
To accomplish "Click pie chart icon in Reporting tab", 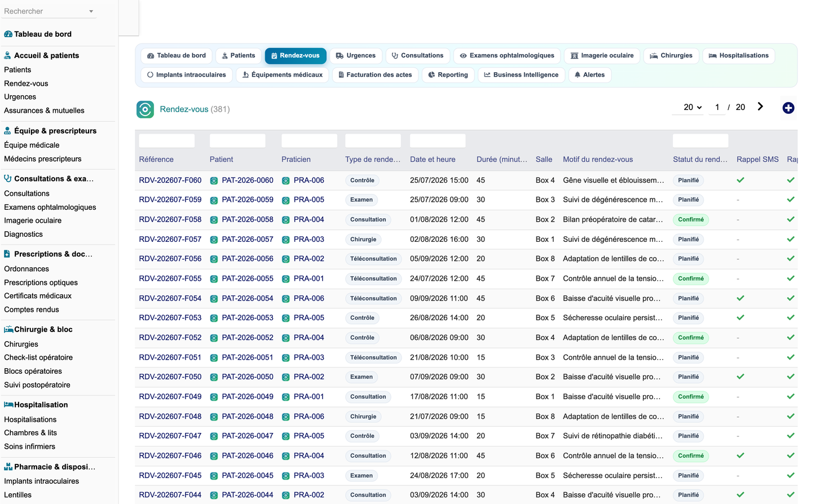I will point(431,75).
